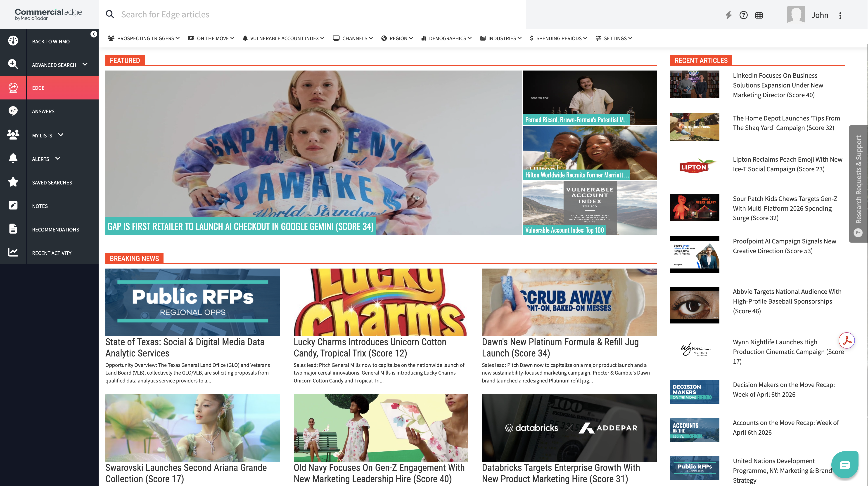Click the Back to Winmo dashboard icon
868x486 pixels.
click(13, 41)
